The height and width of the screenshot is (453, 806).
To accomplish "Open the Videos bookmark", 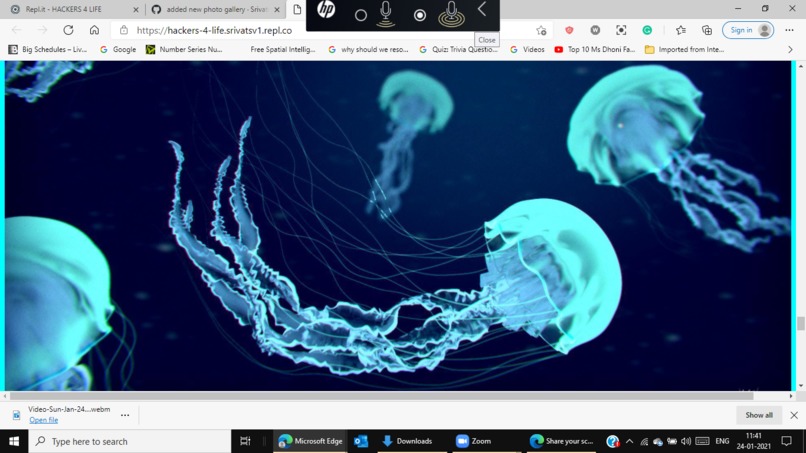I will coord(527,49).
